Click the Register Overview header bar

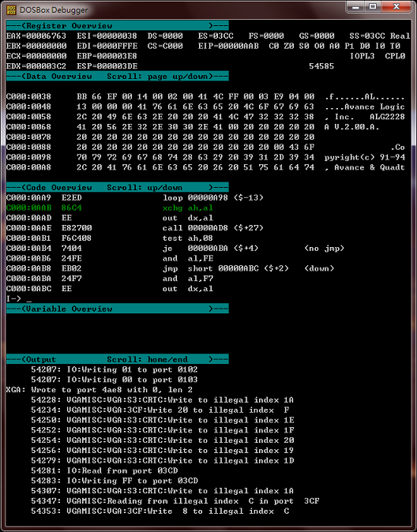click(117, 26)
